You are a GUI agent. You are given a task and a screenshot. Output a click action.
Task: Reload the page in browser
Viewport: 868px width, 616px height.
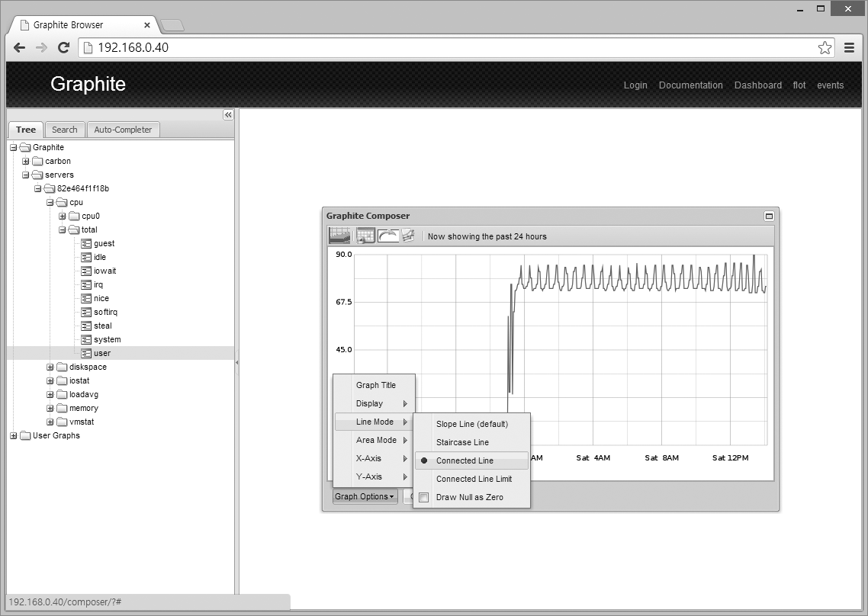point(64,48)
